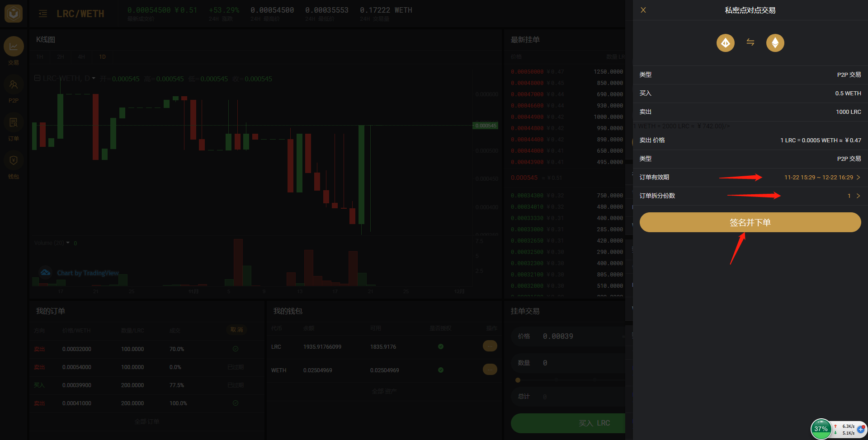Click the 签名并下单 button
Screen dimensions: 868x440
[750, 222]
